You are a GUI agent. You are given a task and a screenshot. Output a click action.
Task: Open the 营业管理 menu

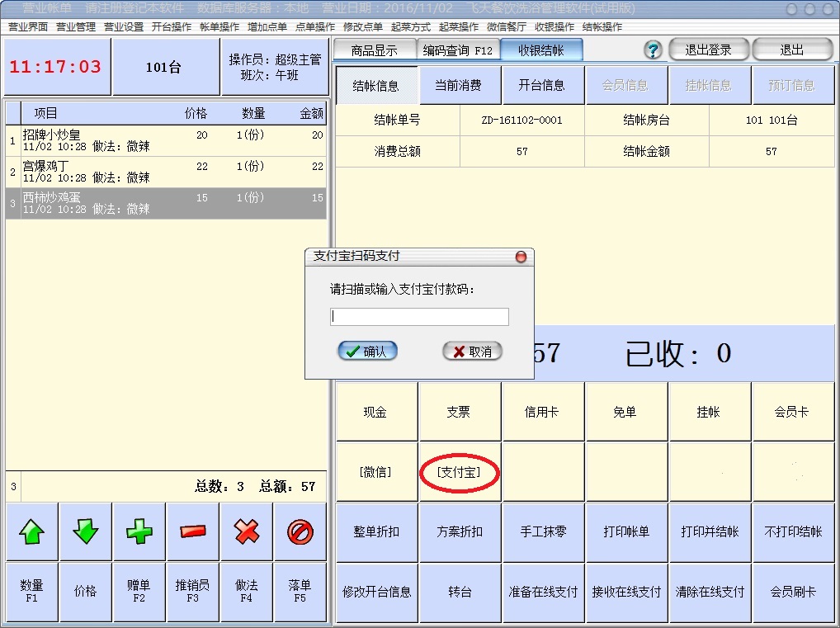click(76, 27)
